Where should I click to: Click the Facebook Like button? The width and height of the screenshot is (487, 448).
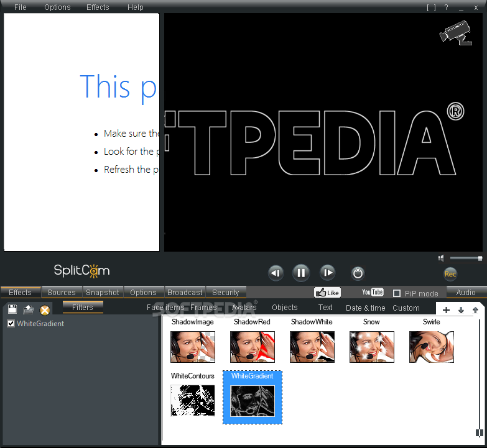[327, 292]
